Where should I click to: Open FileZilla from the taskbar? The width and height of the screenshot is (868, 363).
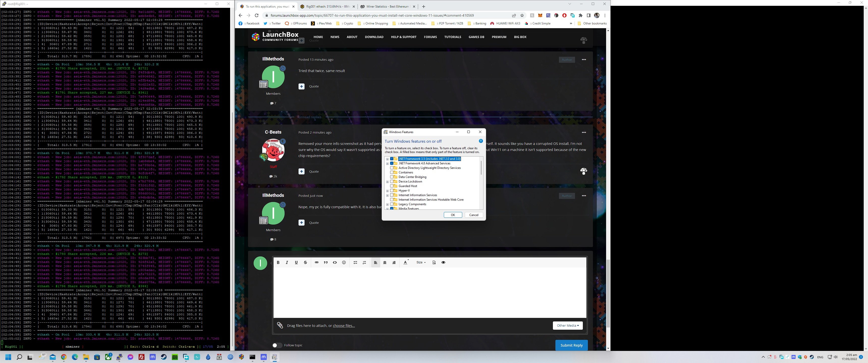click(x=142, y=357)
